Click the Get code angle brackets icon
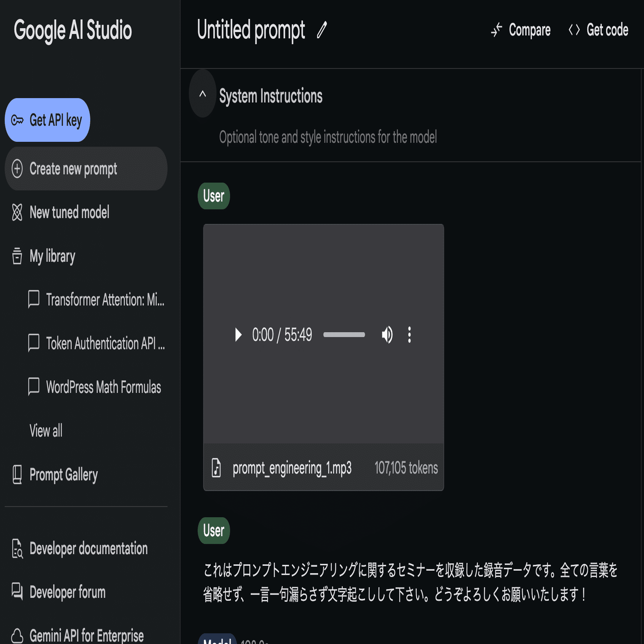 pyautogui.click(x=574, y=30)
